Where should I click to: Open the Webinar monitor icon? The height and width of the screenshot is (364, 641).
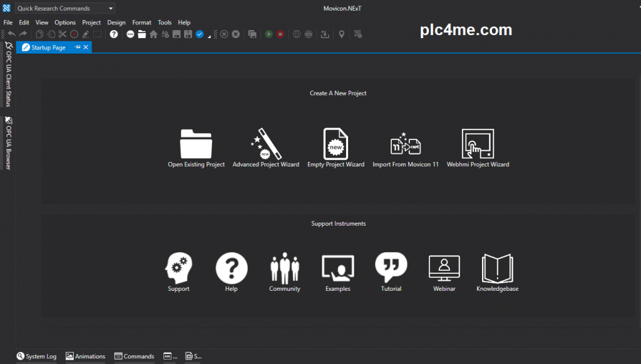444,268
